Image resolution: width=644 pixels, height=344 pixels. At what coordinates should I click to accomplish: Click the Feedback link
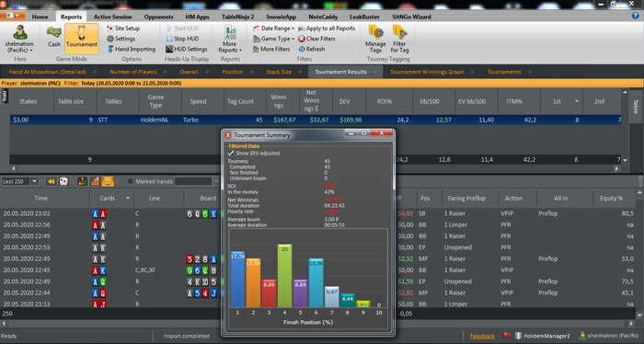click(x=482, y=336)
